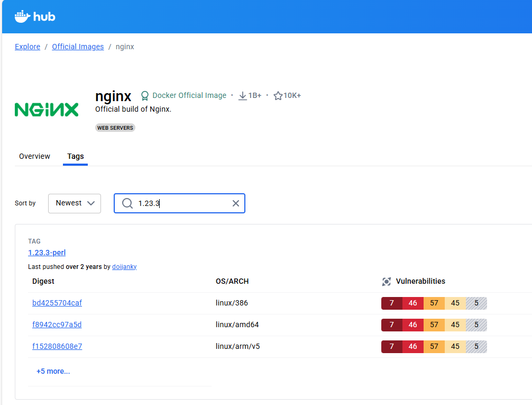Open digest f152808608e7
Image resolution: width=532 pixels, height=405 pixels.
click(x=57, y=346)
